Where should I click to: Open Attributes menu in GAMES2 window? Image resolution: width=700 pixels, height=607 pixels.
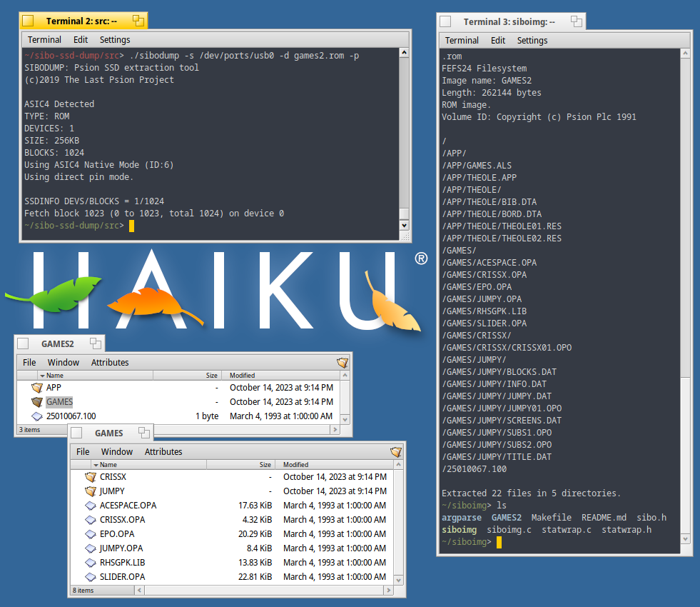[110, 363]
